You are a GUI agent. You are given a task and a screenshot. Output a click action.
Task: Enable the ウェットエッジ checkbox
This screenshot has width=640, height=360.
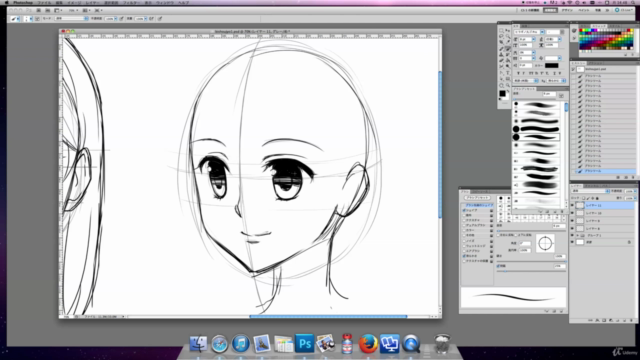click(x=464, y=246)
